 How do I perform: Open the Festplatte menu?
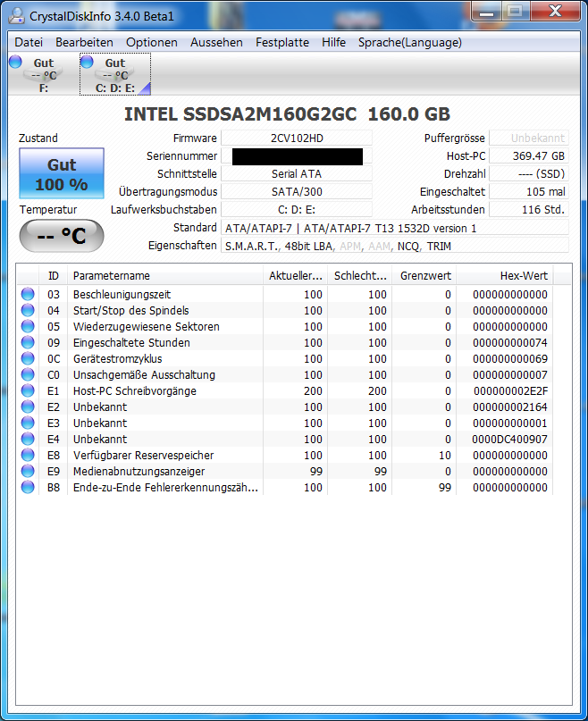point(282,42)
